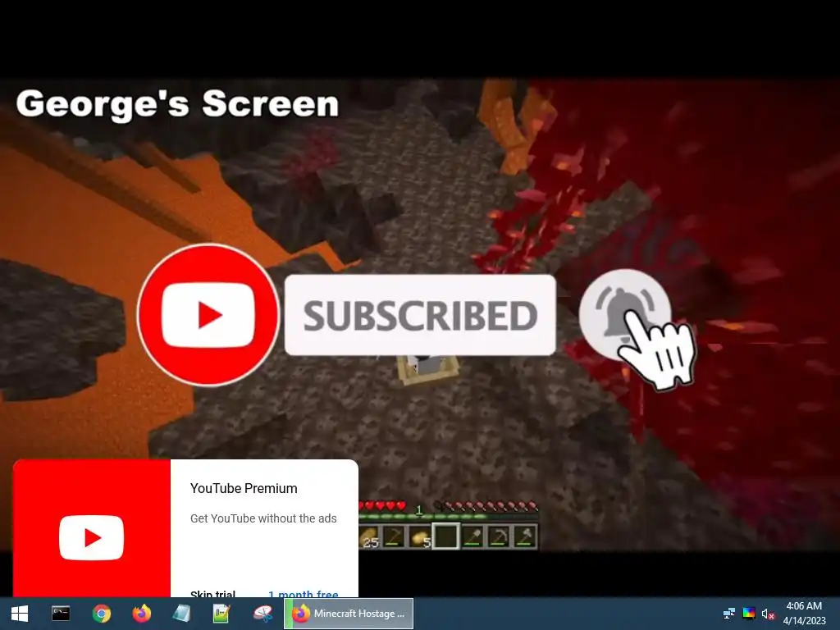Click the notification bell icon
Screen dimensions: 840x630
624,315
